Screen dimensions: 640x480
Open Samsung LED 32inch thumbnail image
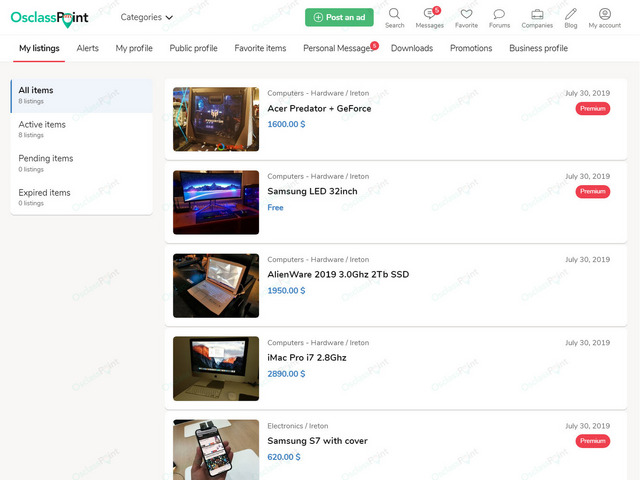click(216, 202)
